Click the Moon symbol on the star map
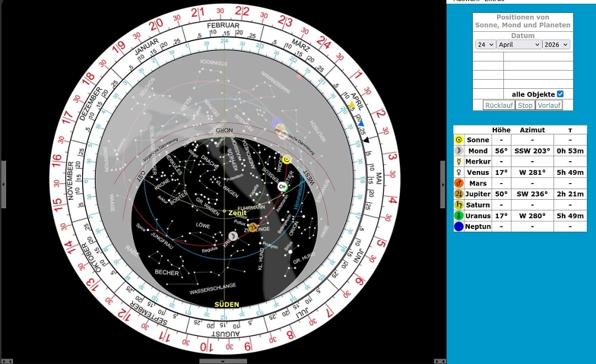Image resolution: width=596 pixels, height=364 pixels. (x=233, y=236)
